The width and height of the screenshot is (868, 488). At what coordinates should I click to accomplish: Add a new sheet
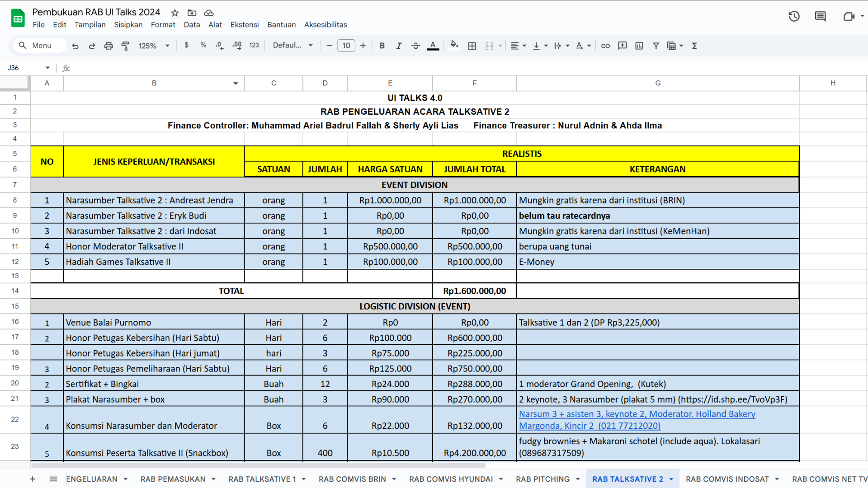point(32,479)
